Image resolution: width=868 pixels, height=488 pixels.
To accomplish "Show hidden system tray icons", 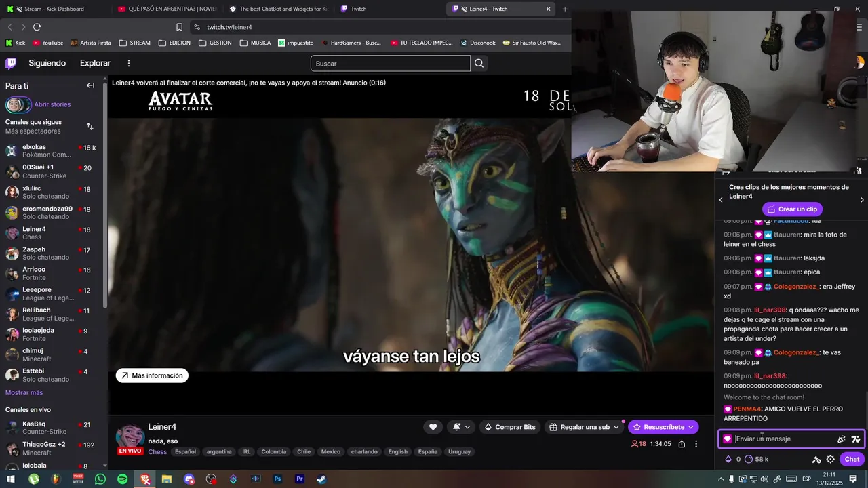I will click(x=721, y=479).
